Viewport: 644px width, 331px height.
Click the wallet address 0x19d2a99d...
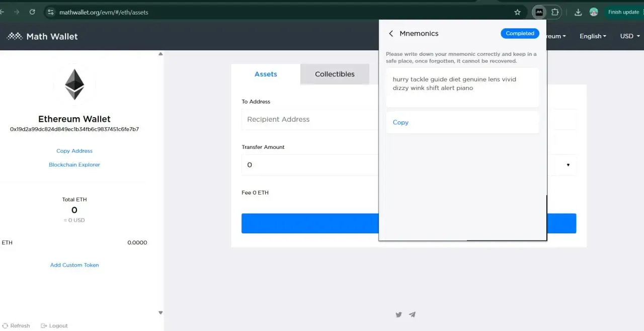click(x=74, y=129)
